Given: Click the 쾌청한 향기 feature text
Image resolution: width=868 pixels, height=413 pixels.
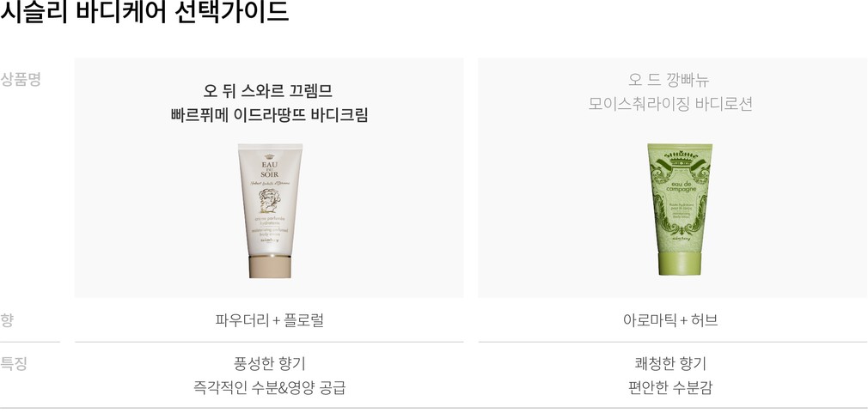Looking at the screenshot, I should 670,364.
